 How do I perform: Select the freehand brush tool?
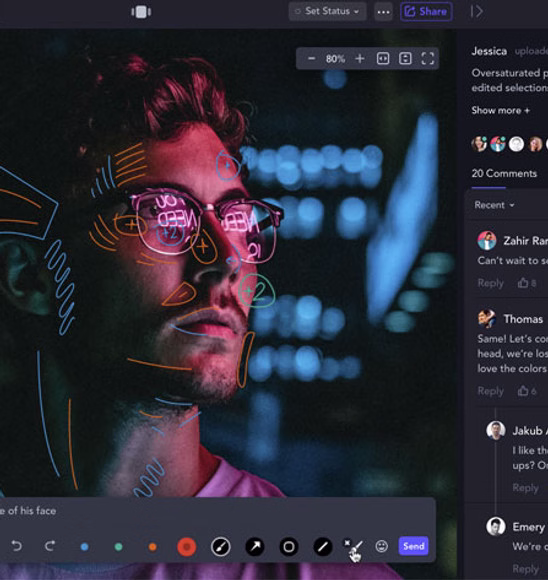coord(221,547)
